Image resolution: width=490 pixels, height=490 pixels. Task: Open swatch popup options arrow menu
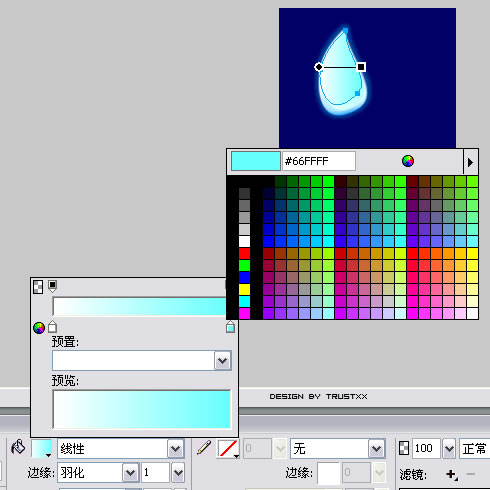[x=470, y=162]
